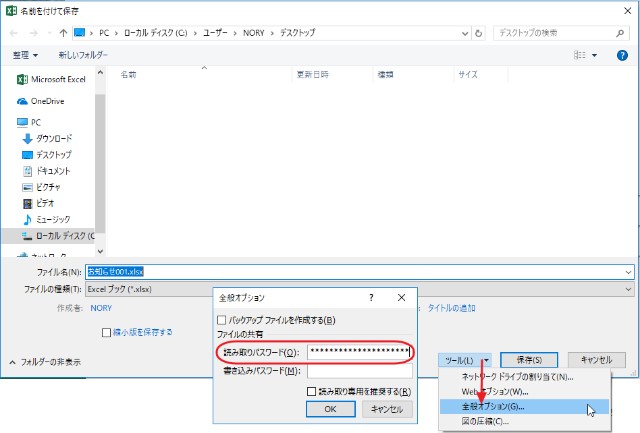This screenshot has height=433, width=640.
Task: Toggle 読み取り専用を推奨する checkbox
Action: pyautogui.click(x=312, y=391)
